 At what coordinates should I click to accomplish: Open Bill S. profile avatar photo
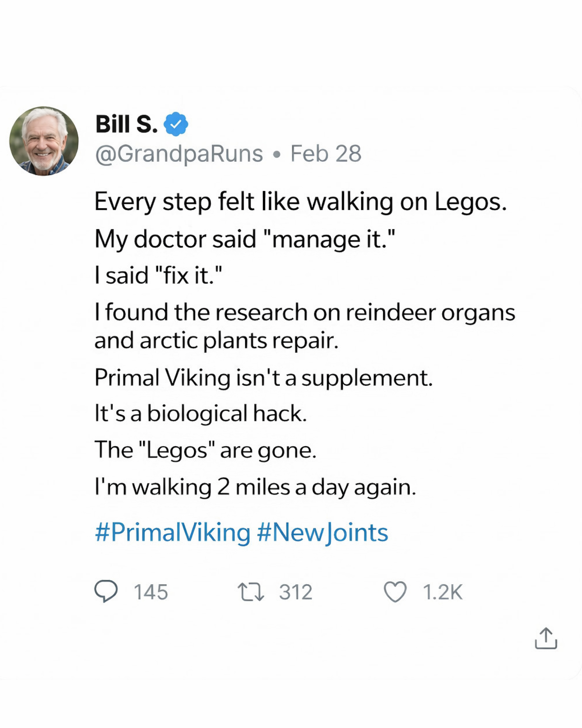coord(44,141)
